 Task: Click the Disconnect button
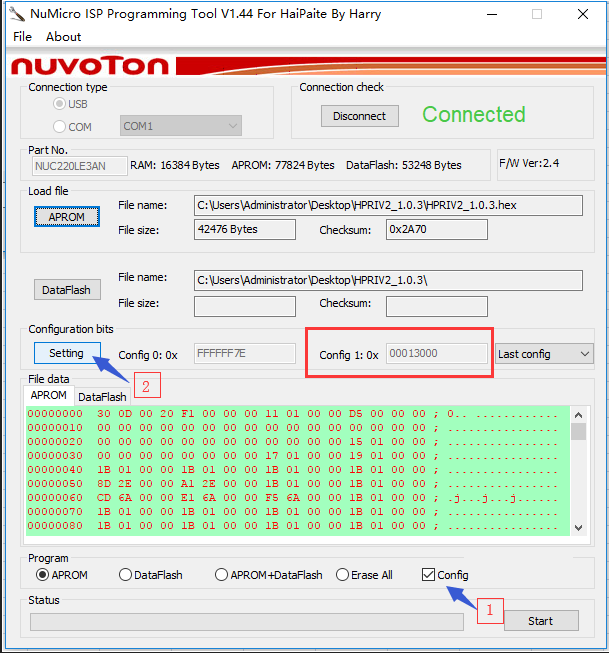pos(359,116)
